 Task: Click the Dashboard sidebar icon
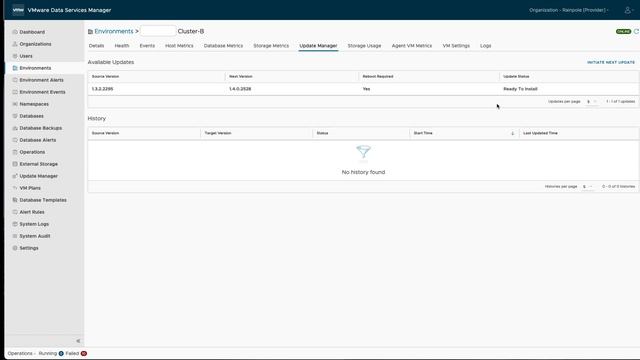pyautogui.click(x=15, y=32)
